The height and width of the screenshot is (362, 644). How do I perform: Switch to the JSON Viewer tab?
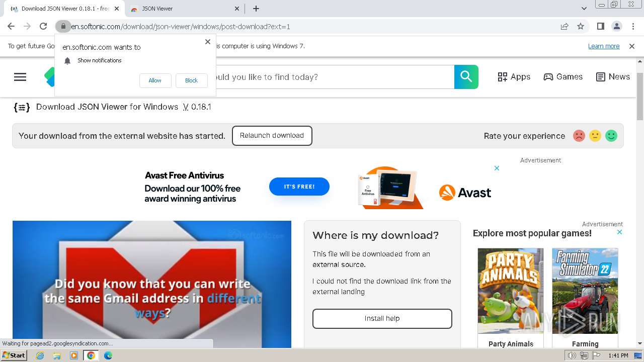183,9
